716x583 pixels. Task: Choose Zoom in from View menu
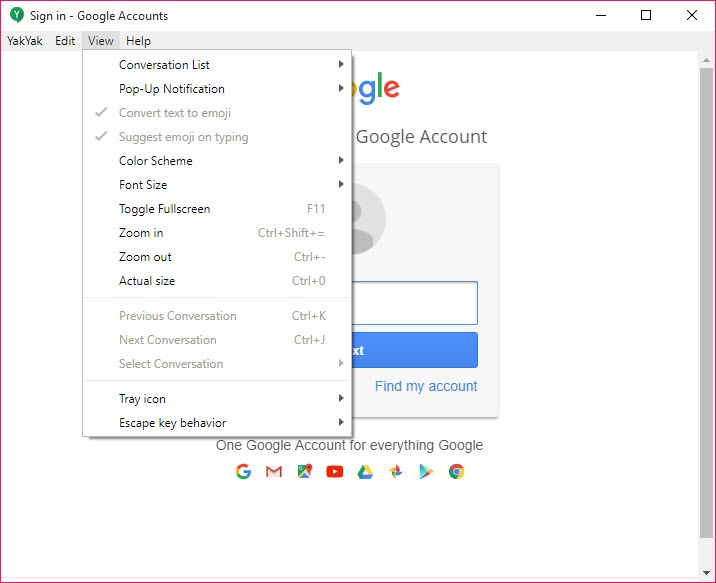(x=217, y=233)
